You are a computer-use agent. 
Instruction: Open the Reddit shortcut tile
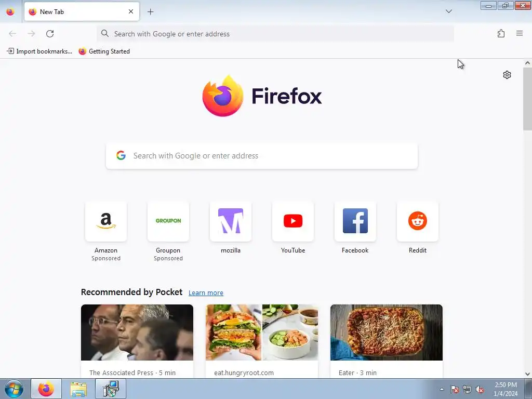pyautogui.click(x=418, y=221)
